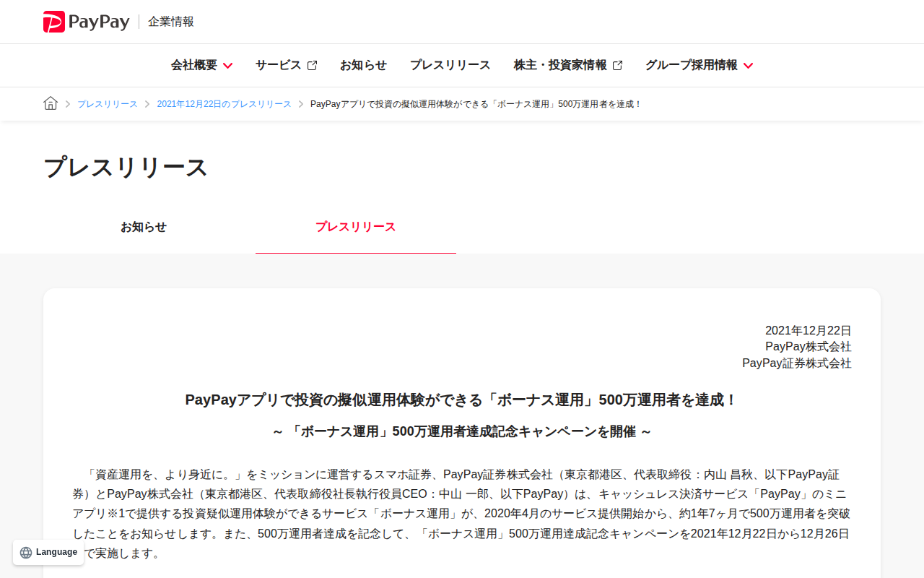Open お知らせ in the top navigation

[x=363, y=65]
